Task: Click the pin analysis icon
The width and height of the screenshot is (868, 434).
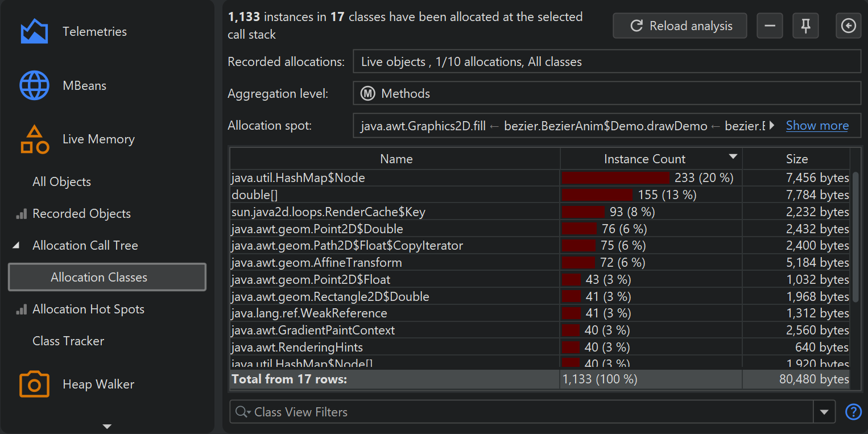Action: tap(805, 26)
